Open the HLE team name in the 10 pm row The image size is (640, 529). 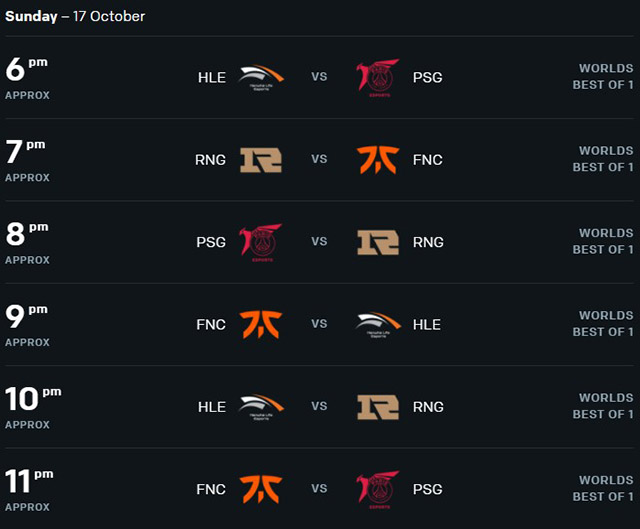tap(212, 407)
